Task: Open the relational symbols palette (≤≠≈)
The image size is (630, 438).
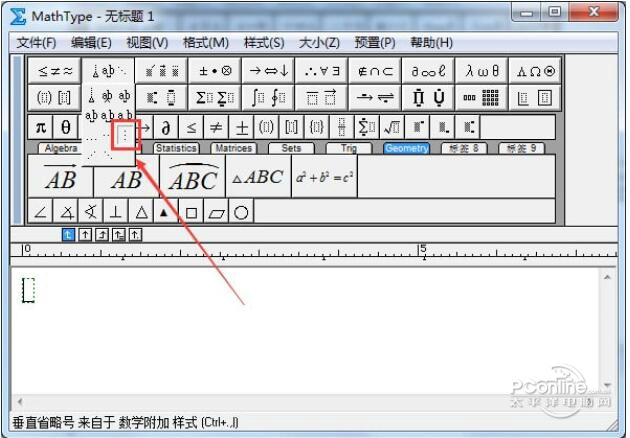Action: 55,71
